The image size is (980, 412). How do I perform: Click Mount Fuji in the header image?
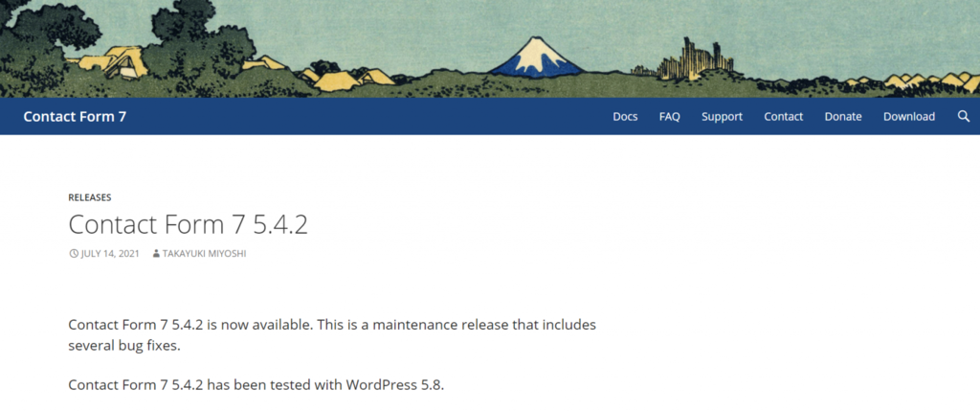click(x=537, y=57)
